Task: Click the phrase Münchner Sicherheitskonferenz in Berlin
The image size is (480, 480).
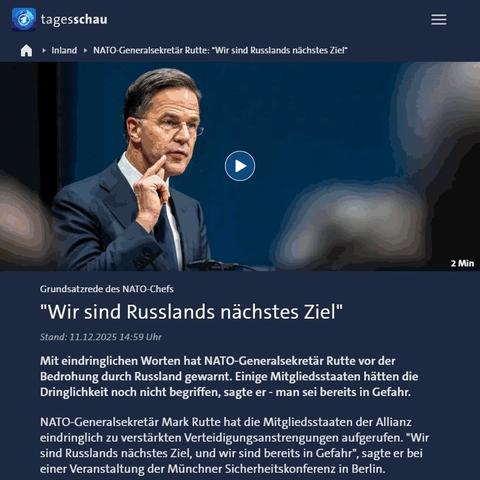Action: 276,469
